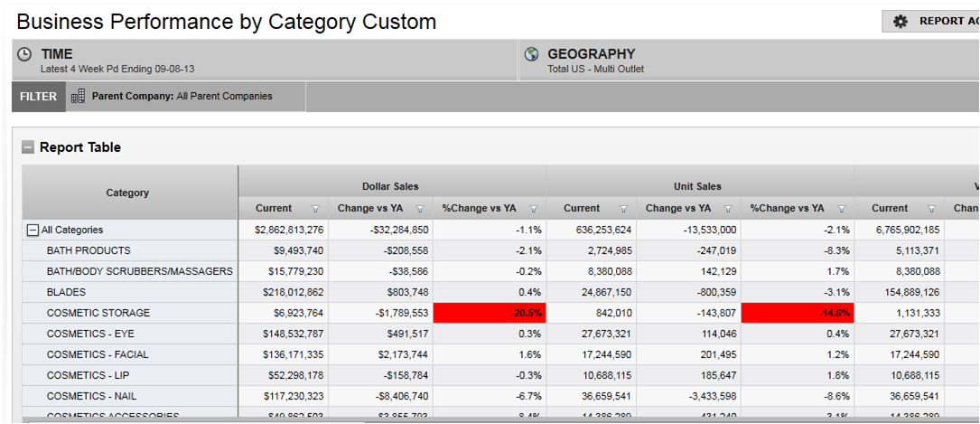
Task: Click filter icon on Unit Sales Change vs YA
Action: 727,209
